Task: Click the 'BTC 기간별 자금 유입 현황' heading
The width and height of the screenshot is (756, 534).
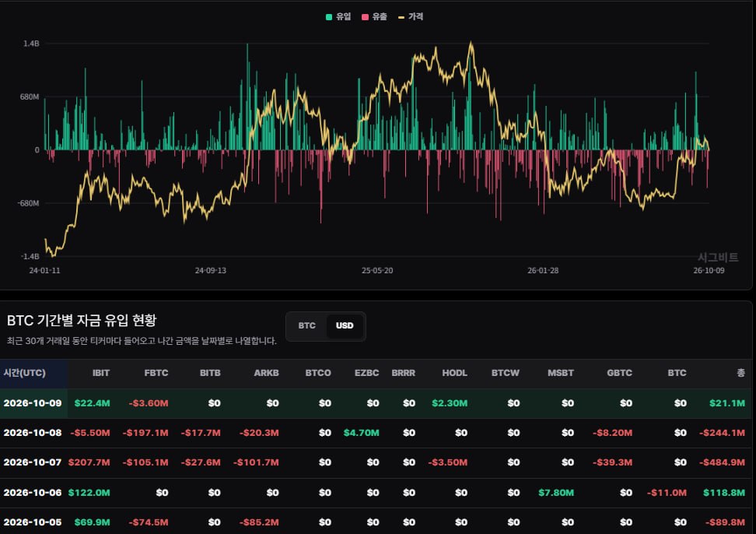Action: [82, 320]
